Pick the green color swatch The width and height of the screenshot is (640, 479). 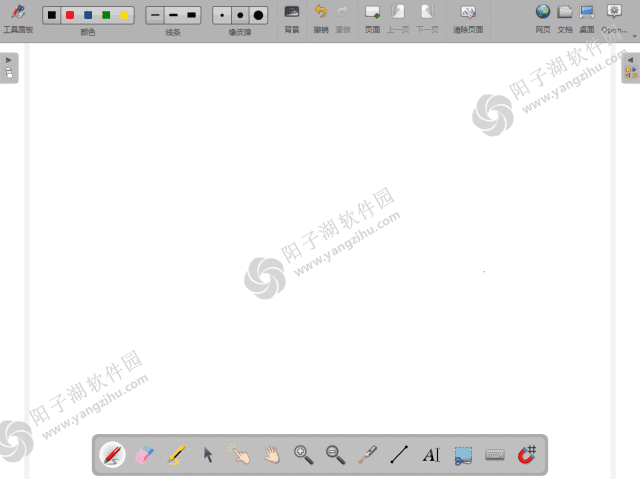click(x=106, y=15)
